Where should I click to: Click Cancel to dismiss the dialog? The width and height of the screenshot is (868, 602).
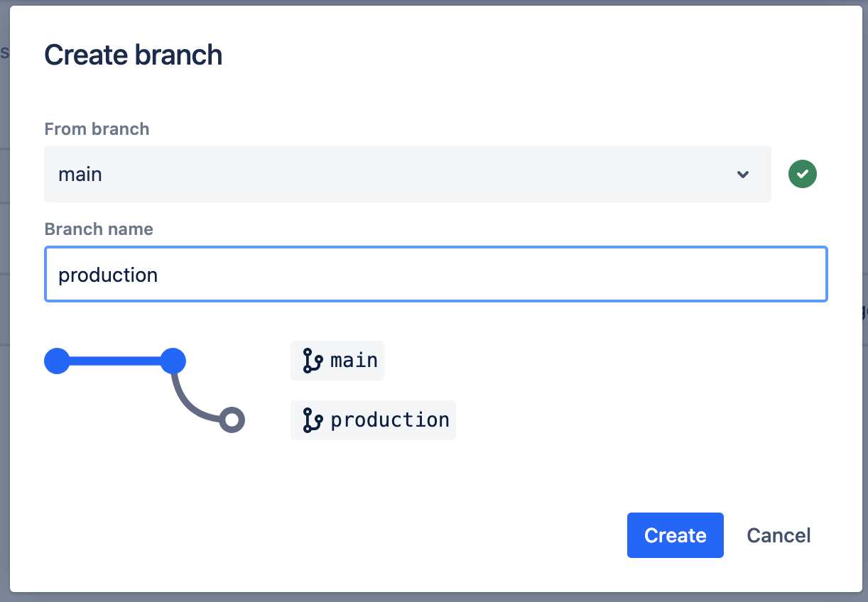[779, 535]
